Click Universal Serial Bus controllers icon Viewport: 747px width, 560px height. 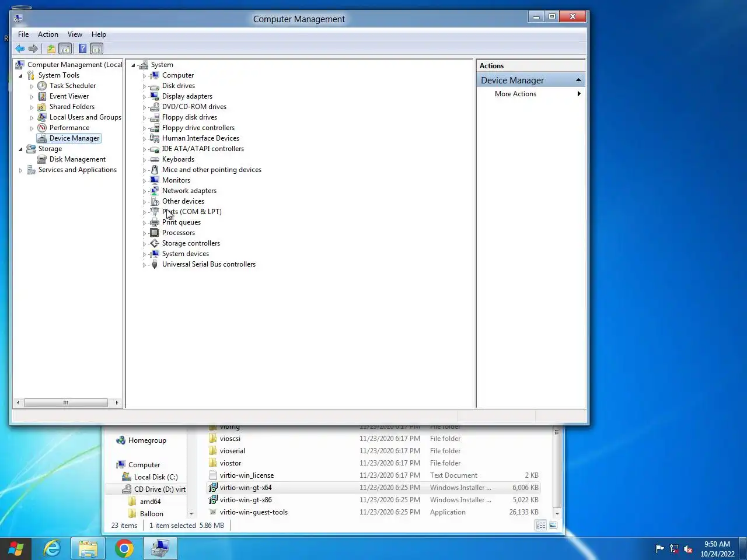155,264
